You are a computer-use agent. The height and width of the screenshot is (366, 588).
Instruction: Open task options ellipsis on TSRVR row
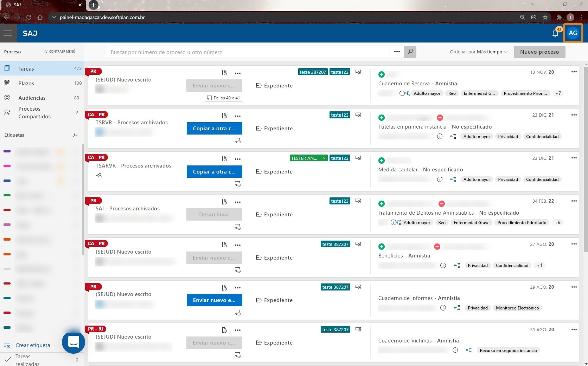pos(238,116)
